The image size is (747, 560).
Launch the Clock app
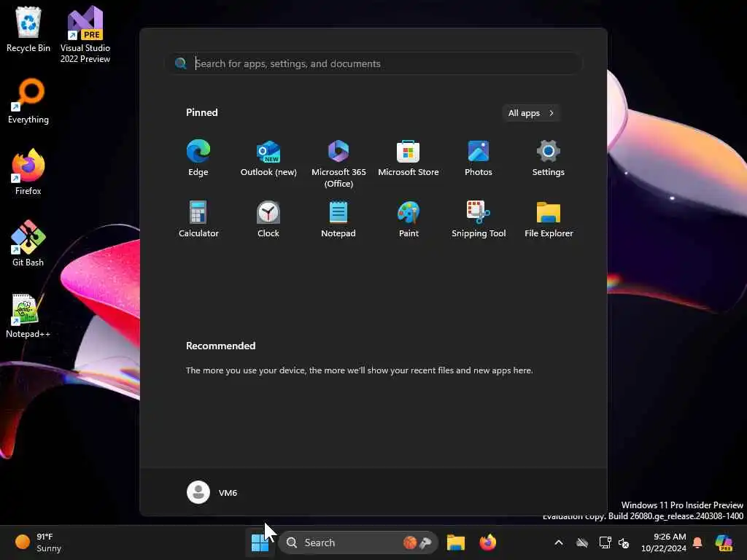pyautogui.click(x=268, y=219)
